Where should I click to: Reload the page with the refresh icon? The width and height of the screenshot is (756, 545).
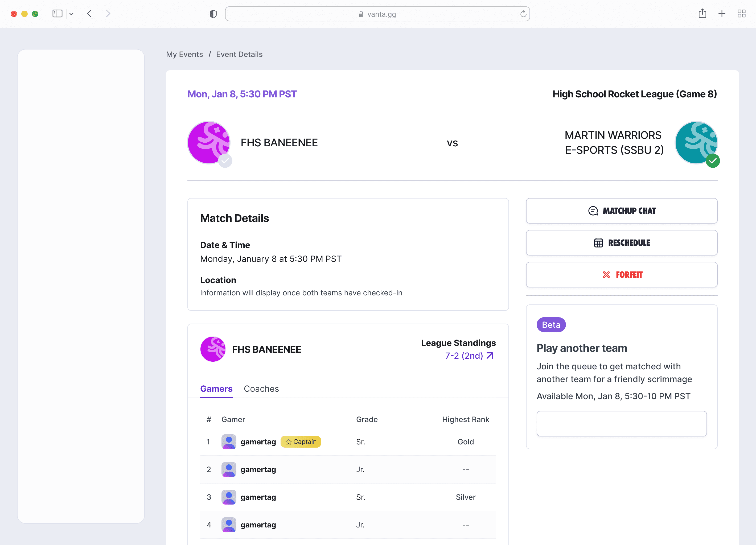click(x=523, y=14)
